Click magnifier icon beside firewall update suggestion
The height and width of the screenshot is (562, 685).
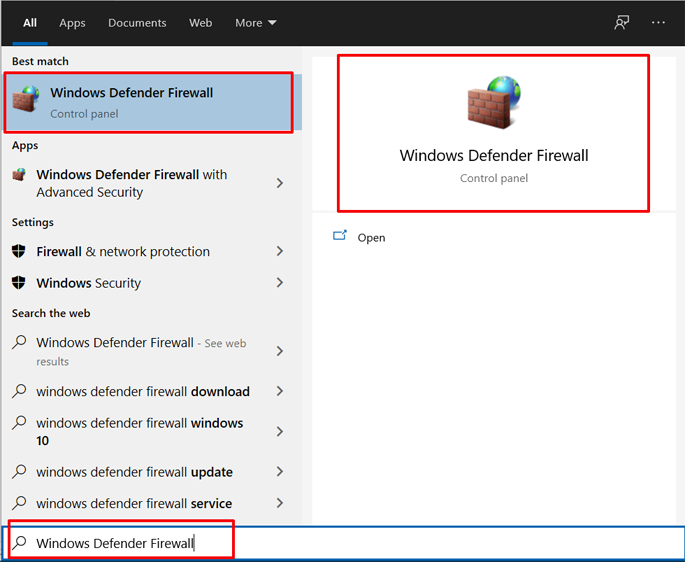(19, 472)
